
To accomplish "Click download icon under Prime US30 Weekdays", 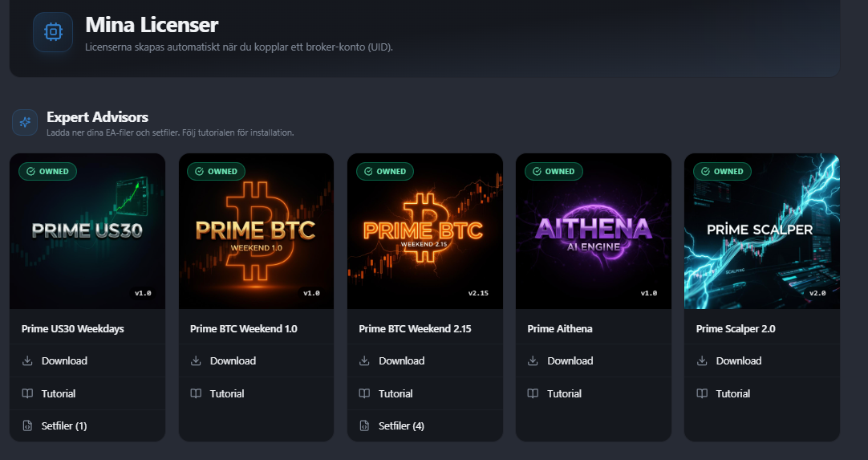I will click(27, 360).
